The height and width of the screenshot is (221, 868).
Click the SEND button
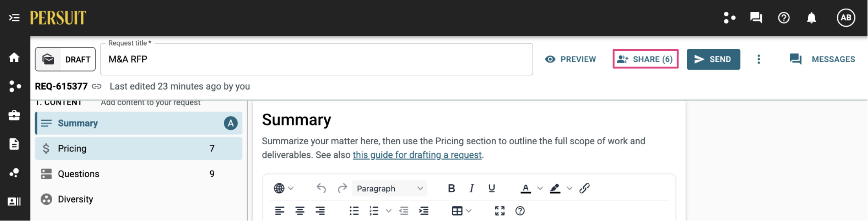(713, 59)
